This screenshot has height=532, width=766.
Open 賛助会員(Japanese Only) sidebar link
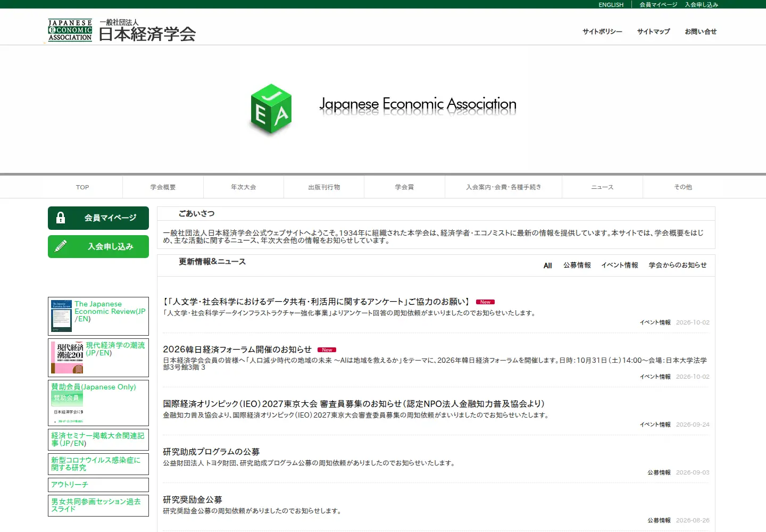point(94,387)
